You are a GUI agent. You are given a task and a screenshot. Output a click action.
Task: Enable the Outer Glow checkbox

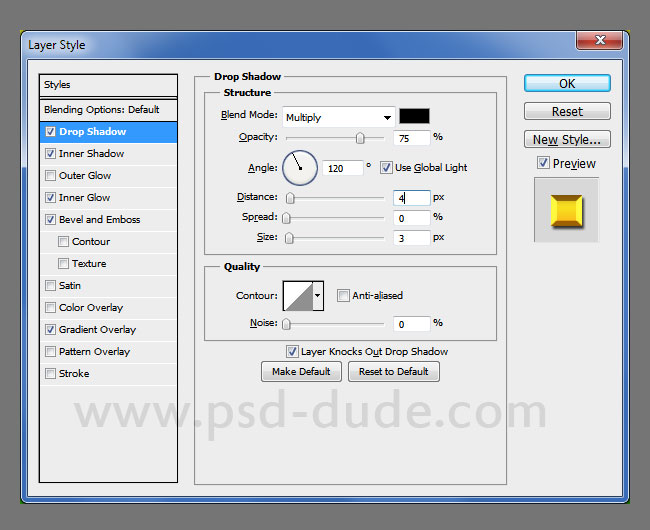50,176
